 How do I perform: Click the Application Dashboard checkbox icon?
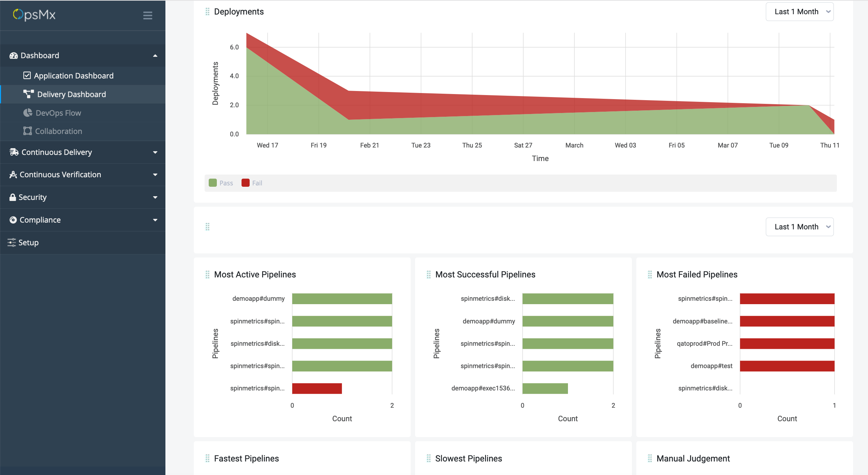pos(27,75)
